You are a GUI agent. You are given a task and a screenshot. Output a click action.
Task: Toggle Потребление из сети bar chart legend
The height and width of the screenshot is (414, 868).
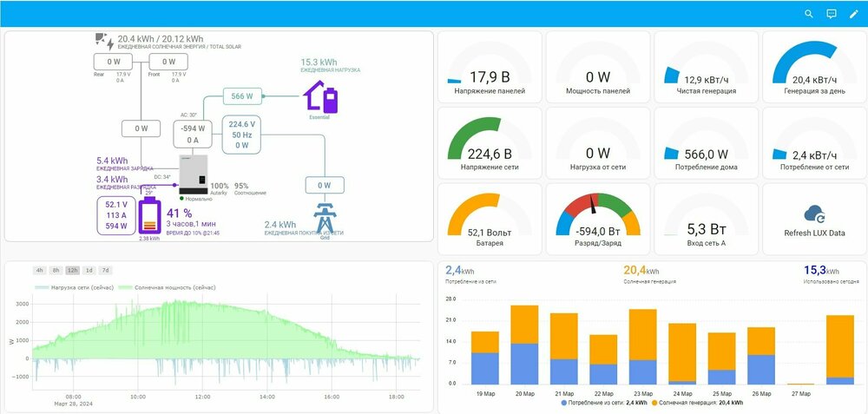click(x=601, y=403)
